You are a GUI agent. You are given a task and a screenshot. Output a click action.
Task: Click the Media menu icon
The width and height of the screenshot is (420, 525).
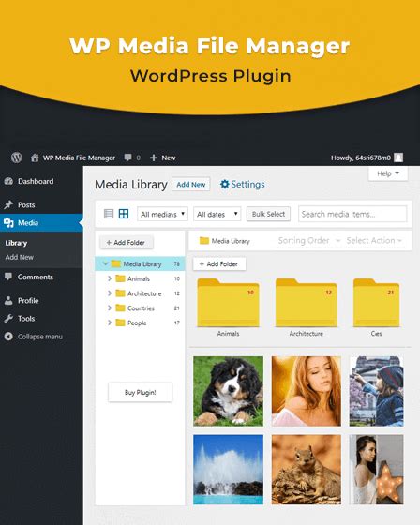8,223
